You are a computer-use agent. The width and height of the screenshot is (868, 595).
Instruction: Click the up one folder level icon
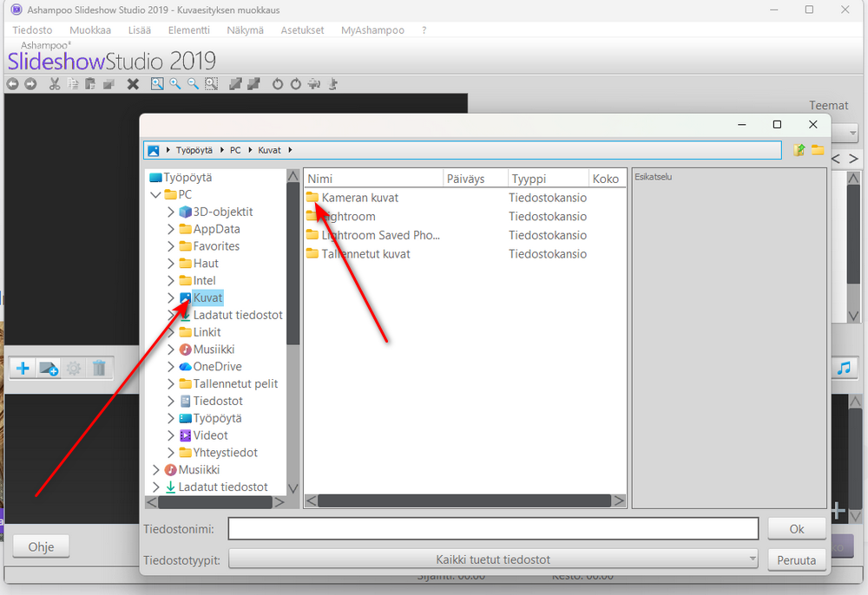(x=799, y=150)
